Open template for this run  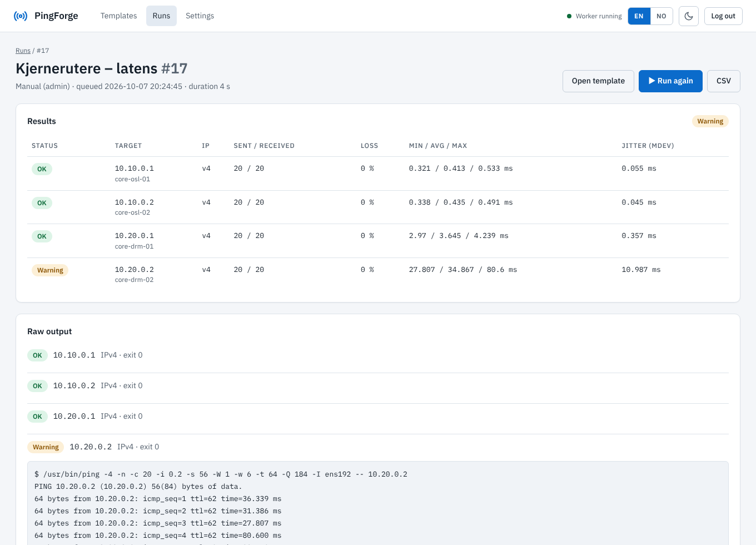coord(598,81)
